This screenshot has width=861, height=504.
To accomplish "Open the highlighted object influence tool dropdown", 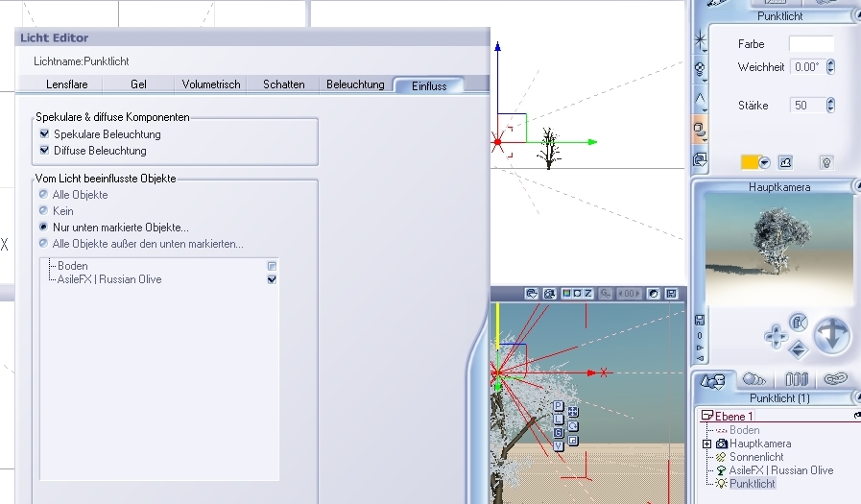I will 700,131.
